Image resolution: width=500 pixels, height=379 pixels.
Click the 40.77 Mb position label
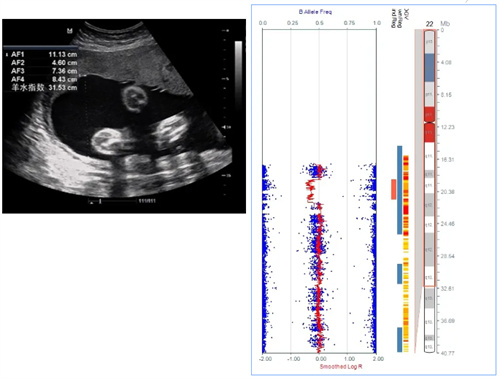(447, 353)
